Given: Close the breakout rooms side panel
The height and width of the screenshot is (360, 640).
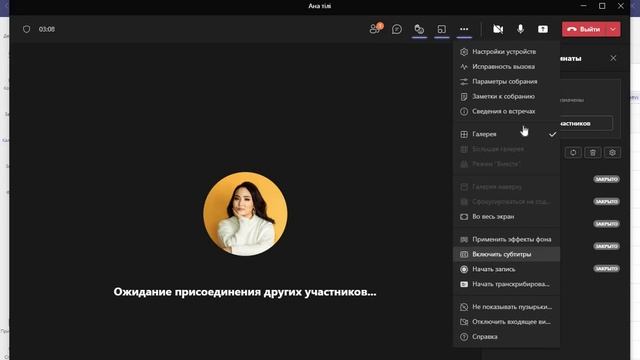Looking at the screenshot, I should [x=613, y=58].
